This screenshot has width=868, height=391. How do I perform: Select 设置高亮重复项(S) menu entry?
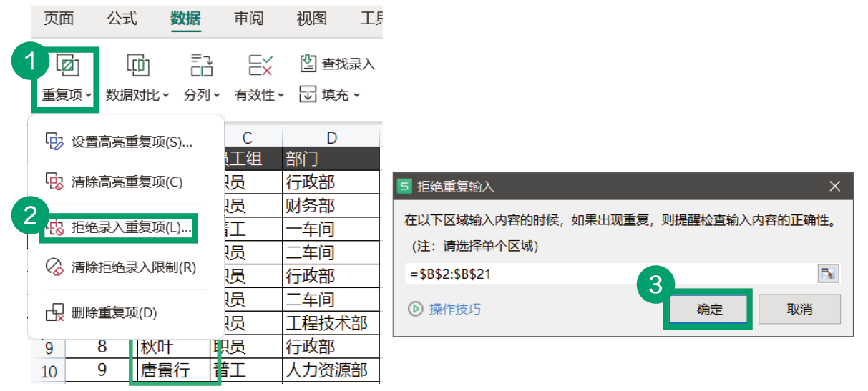coord(132,142)
